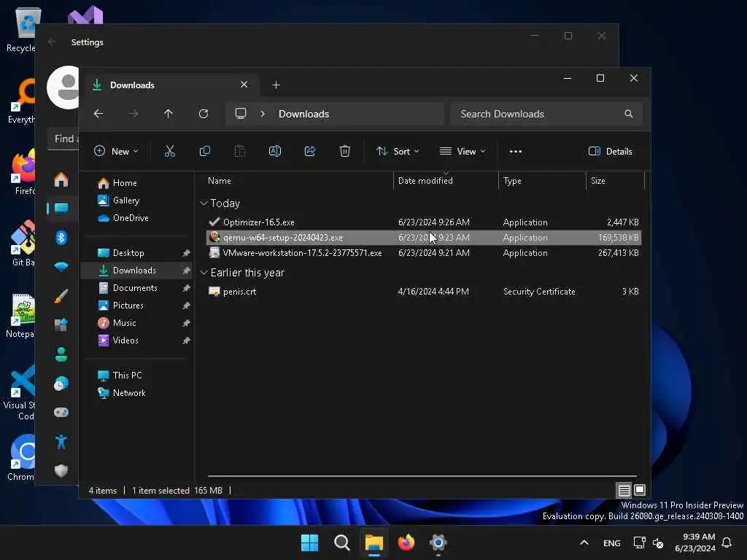Open Firefox from the taskbar

coord(406,542)
